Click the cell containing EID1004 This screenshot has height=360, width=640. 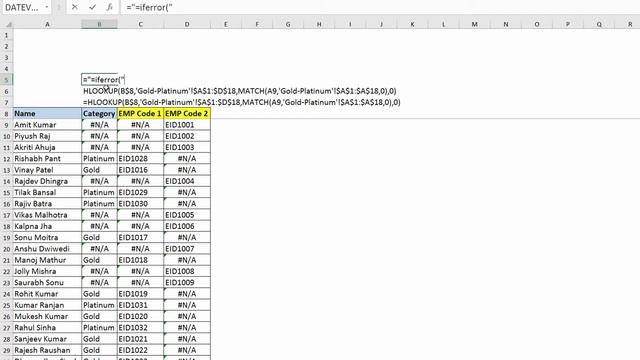(187, 181)
